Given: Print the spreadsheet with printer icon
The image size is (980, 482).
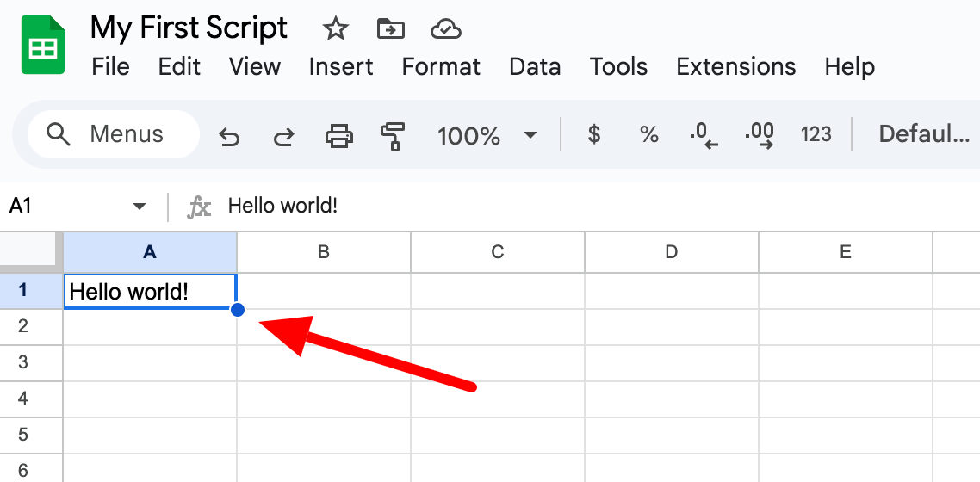Looking at the screenshot, I should tap(338, 135).
